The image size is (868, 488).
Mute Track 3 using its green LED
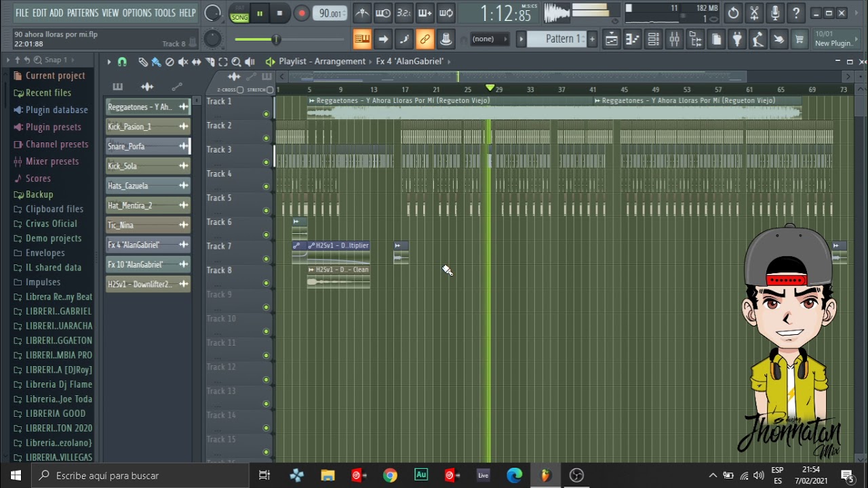pyautogui.click(x=266, y=162)
